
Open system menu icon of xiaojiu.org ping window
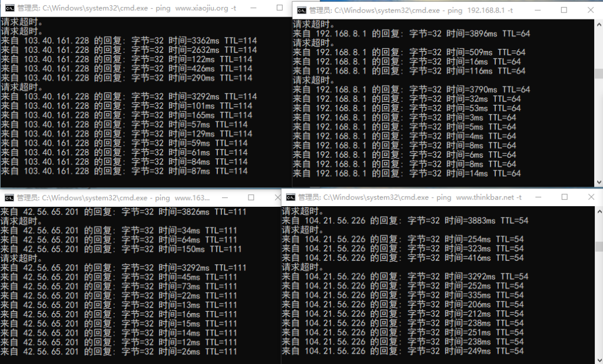click(9, 8)
